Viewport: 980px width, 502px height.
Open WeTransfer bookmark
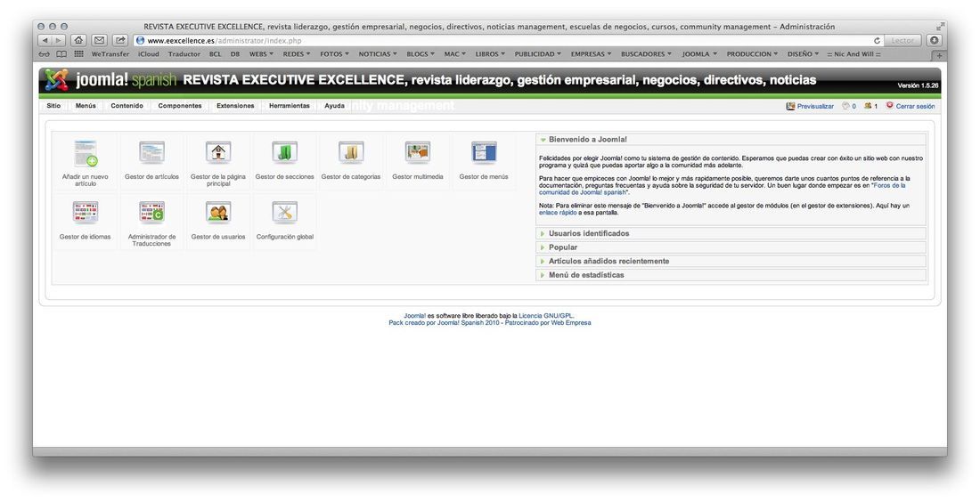click(x=110, y=54)
